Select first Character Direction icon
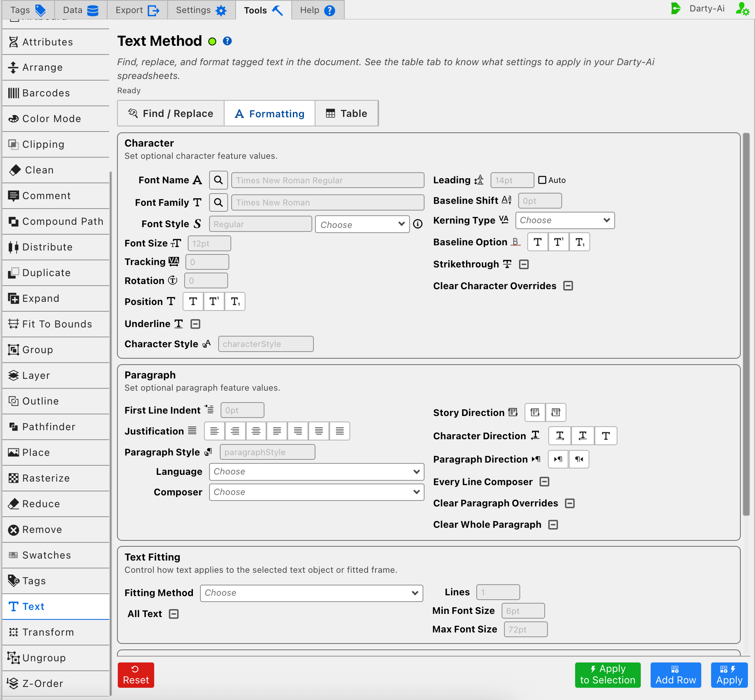 coord(560,436)
